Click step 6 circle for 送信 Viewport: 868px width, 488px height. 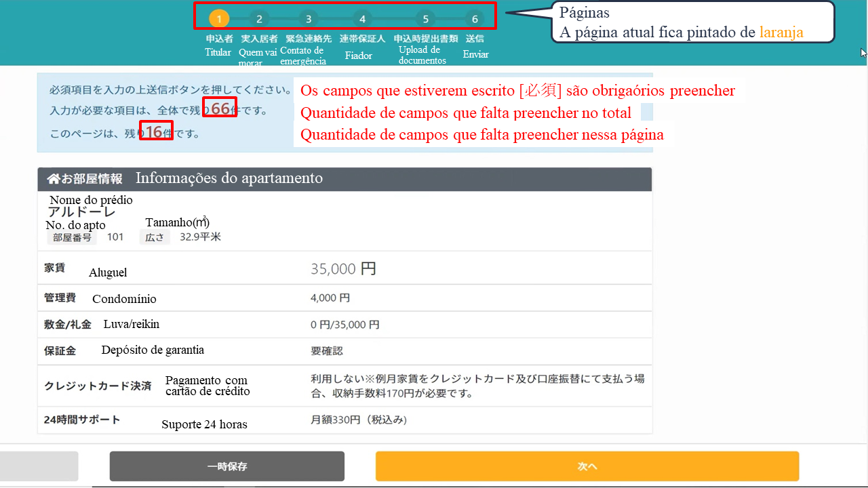click(x=475, y=19)
